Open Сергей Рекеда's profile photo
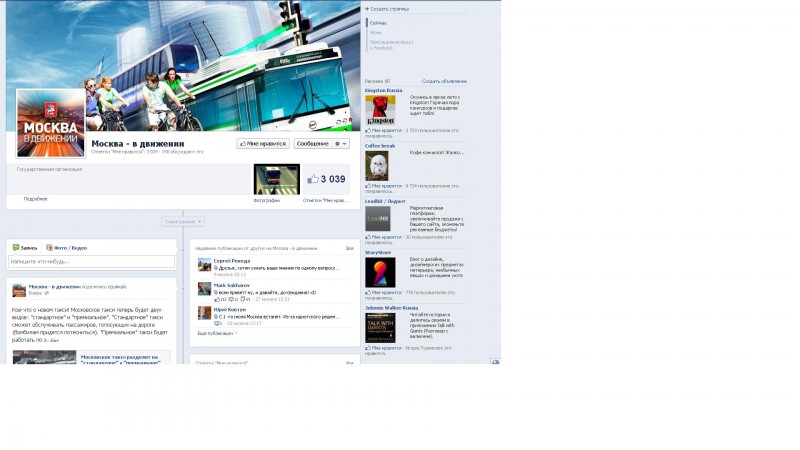Screen dimensions: 800x450 [x=204, y=264]
